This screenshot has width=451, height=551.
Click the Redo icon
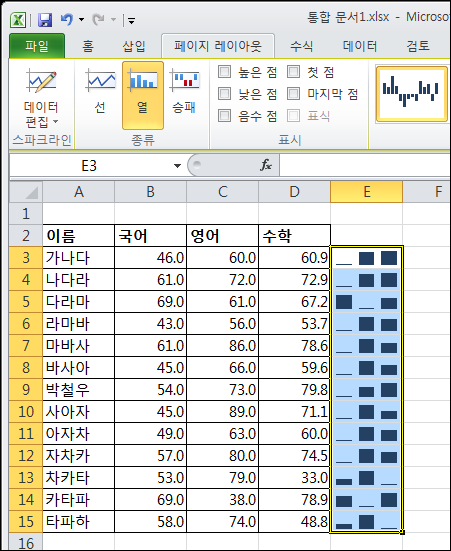click(x=98, y=20)
